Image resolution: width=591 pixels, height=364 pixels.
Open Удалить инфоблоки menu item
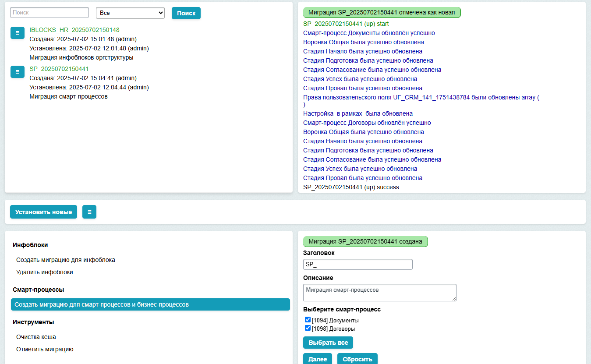tap(45, 272)
